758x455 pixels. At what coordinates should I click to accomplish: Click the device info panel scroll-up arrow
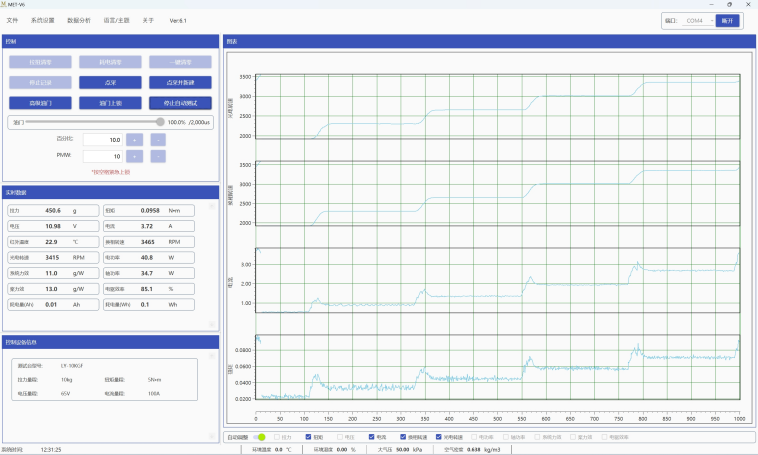[212, 356]
